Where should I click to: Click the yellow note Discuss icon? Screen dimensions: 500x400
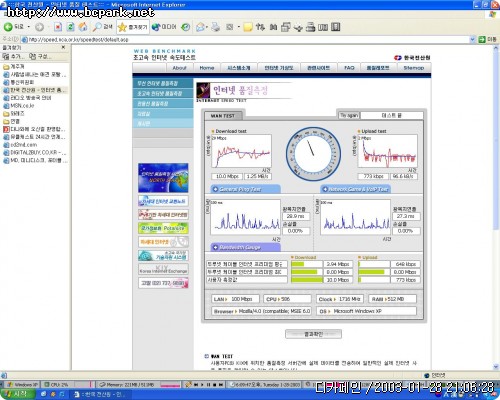pyautogui.click(x=248, y=27)
